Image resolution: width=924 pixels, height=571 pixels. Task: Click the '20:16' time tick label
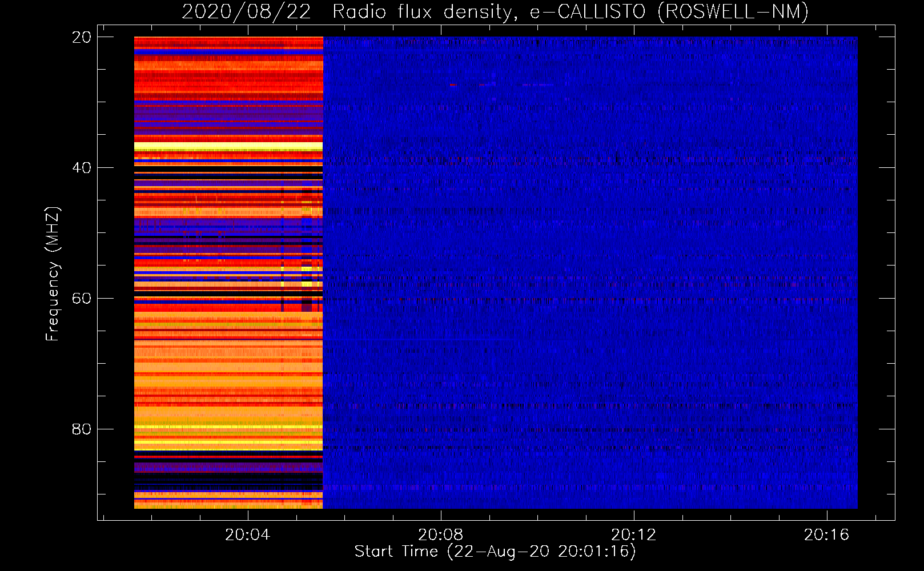(x=827, y=535)
